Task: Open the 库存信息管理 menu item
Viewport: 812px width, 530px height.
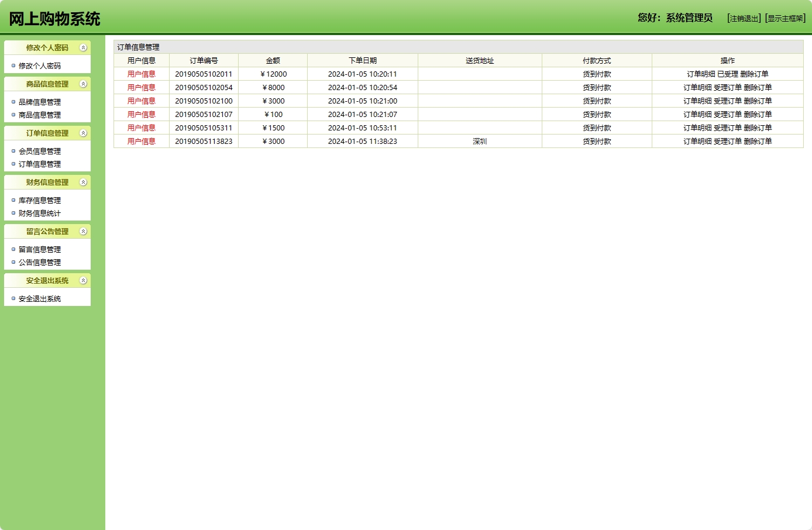Action: 40,201
